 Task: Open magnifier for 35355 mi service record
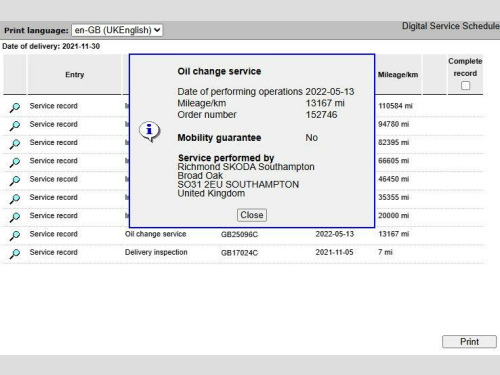click(15, 199)
